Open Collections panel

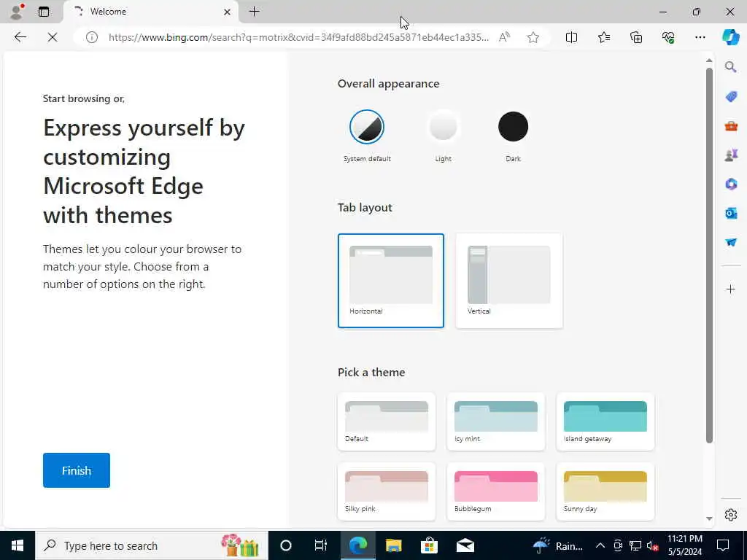[x=636, y=37]
